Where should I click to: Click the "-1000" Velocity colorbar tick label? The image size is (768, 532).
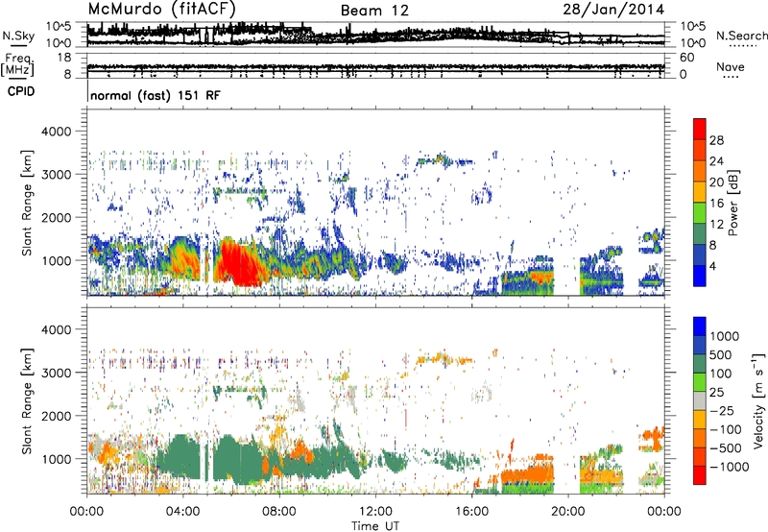(730, 467)
